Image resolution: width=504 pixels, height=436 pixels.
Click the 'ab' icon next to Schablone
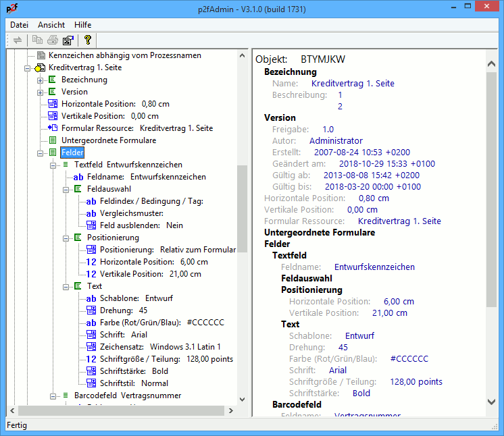pyautogui.click(x=92, y=298)
